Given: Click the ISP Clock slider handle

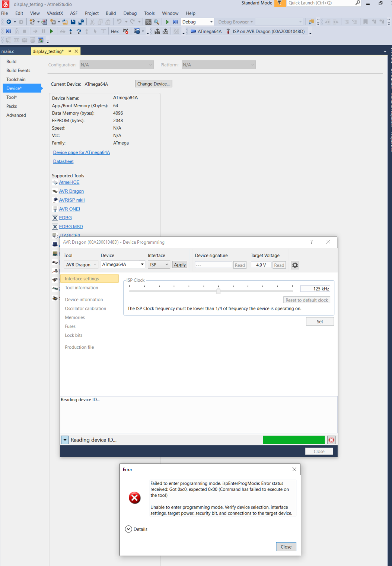Looking at the screenshot, I should pos(219,291).
